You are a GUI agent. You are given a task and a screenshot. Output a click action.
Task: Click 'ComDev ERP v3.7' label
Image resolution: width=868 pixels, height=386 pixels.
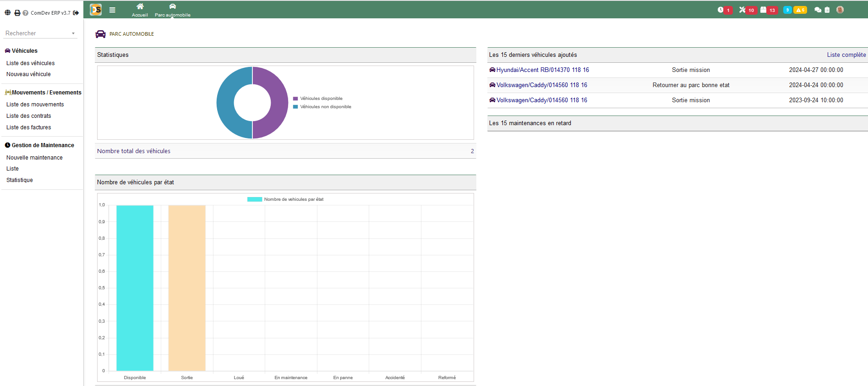[50, 13]
